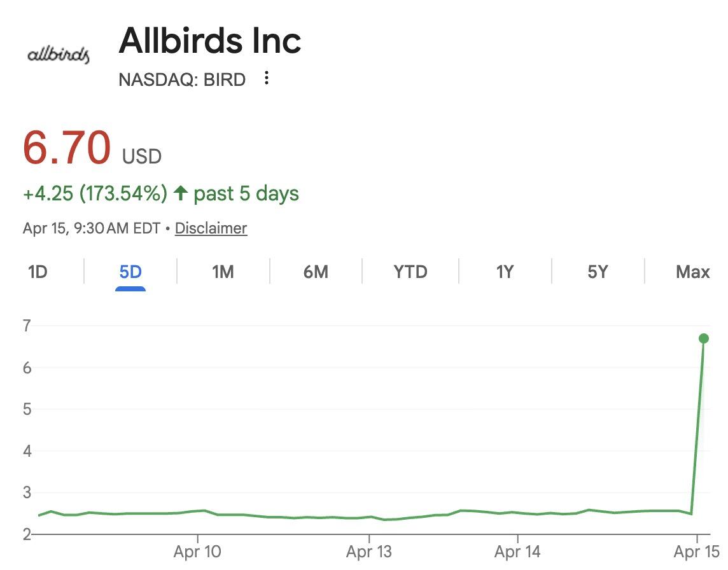
Task: View the 1Y chart range
Action: point(505,272)
